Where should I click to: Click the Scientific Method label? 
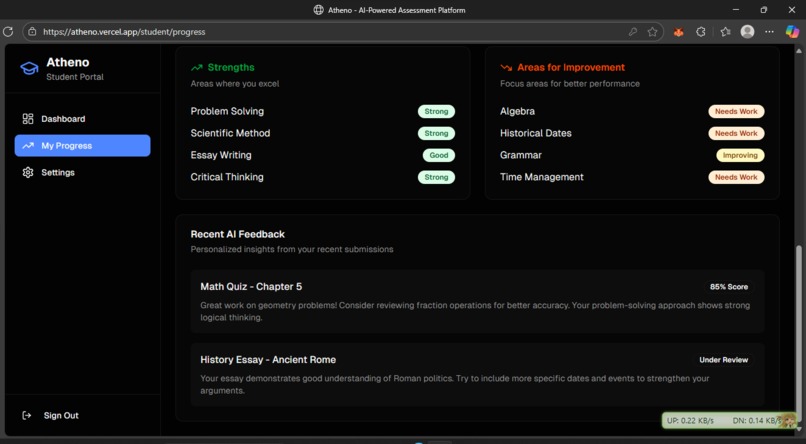pyautogui.click(x=230, y=133)
